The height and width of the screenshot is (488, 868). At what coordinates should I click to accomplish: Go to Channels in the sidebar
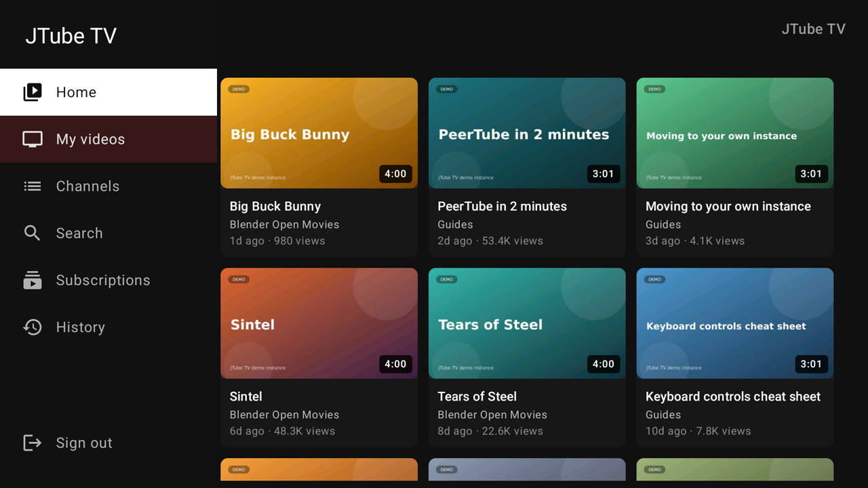[108, 186]
